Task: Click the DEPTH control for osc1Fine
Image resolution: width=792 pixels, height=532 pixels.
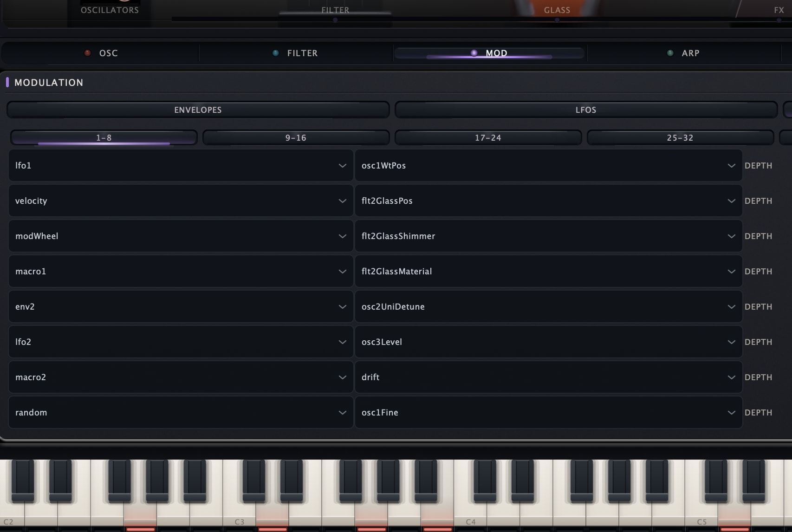Action: click(759, 413)
